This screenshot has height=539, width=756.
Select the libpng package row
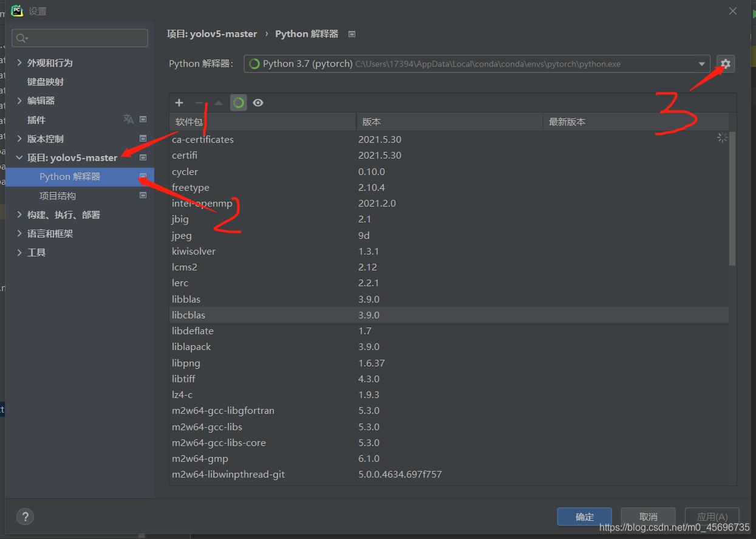449,363
